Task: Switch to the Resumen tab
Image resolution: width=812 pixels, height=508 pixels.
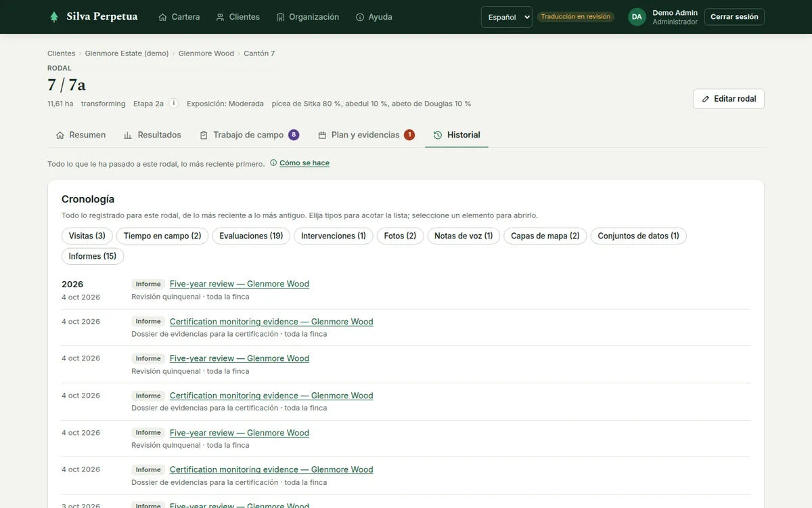Action: [x=81, y=135]
